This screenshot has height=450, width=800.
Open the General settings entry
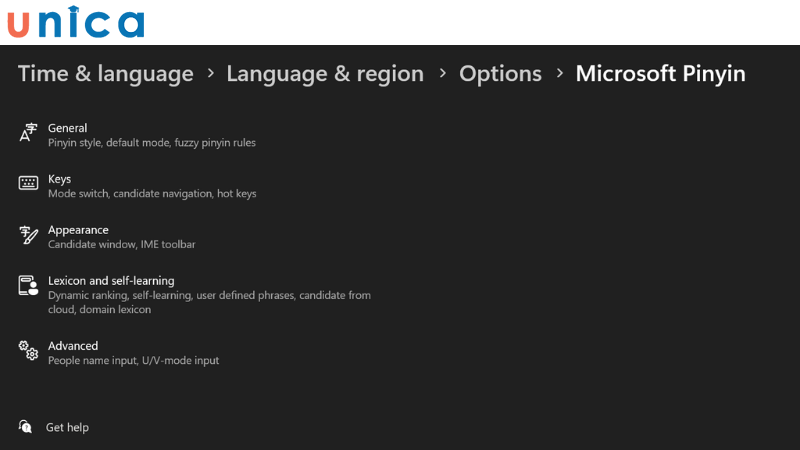click(x=67, y=128)
